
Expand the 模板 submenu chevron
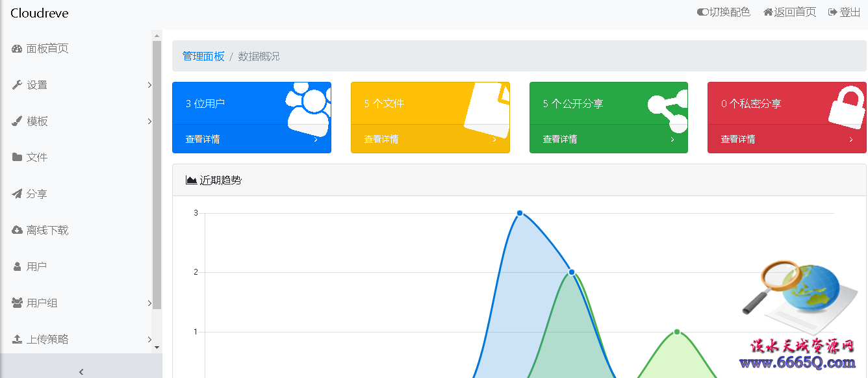click(x=149, y=121)
